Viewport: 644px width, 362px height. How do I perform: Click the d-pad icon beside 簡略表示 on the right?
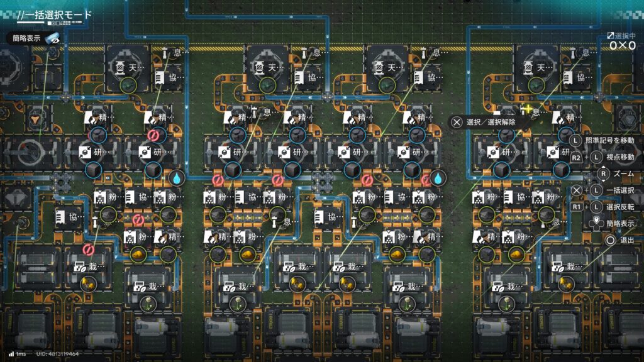(594, 222)
